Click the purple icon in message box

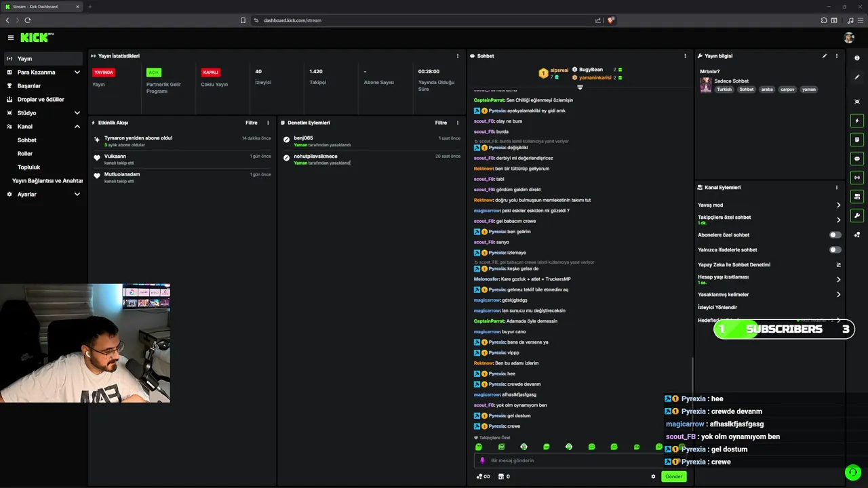(x=482, y=460)
